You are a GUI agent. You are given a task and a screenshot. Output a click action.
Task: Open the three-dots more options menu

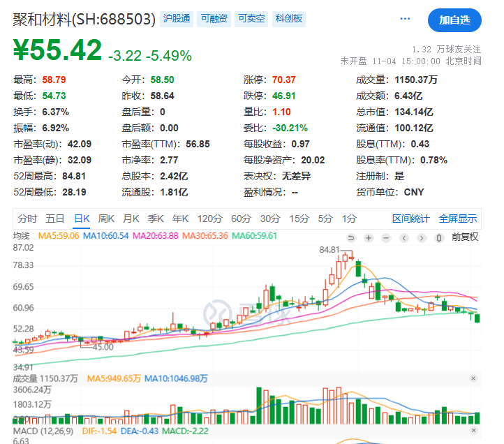coord(405,19)
